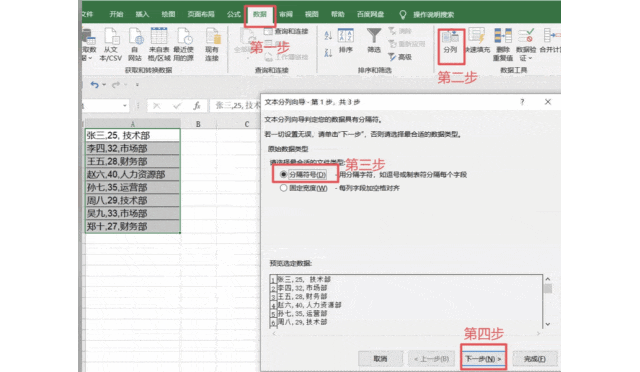Select cell 郑十,27,财务部
This screenshot has height=372, width=640.
(x=133, y=226)
